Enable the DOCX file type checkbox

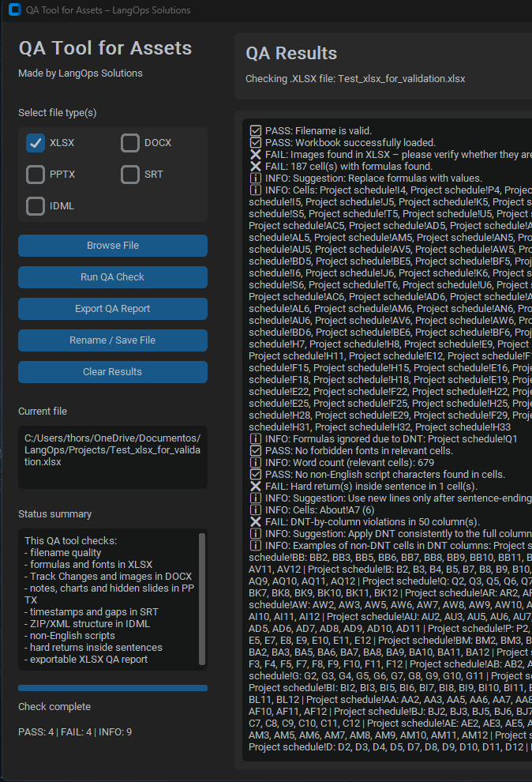point(130,143)
